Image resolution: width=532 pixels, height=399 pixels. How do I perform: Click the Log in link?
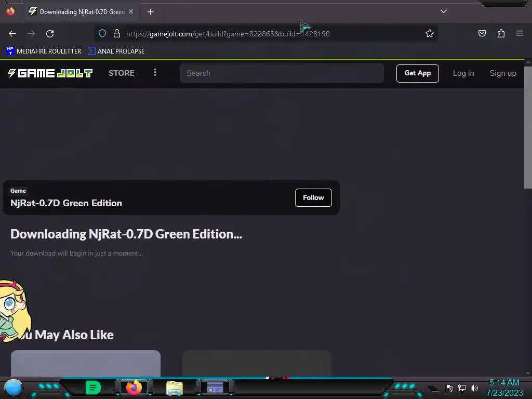pos(463,73)
